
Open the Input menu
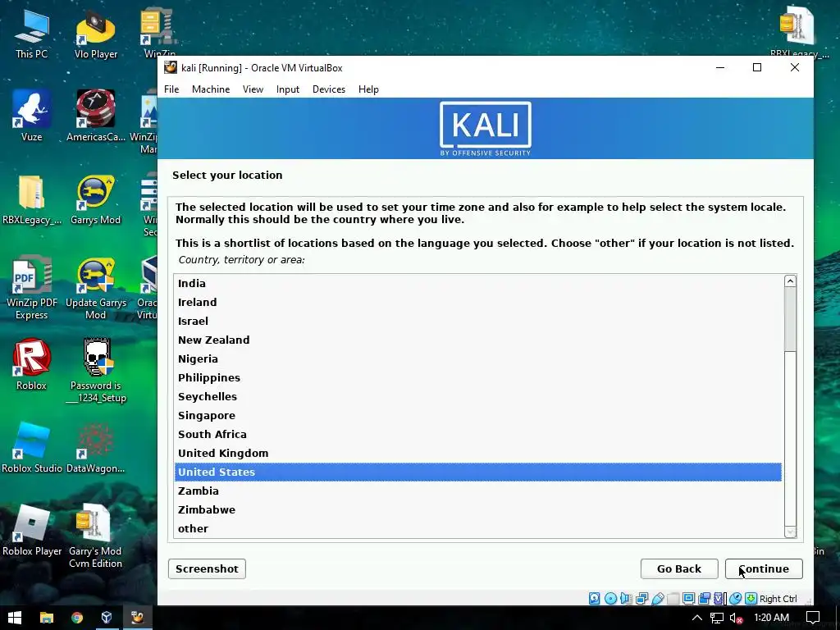click(x=288, y=89)
